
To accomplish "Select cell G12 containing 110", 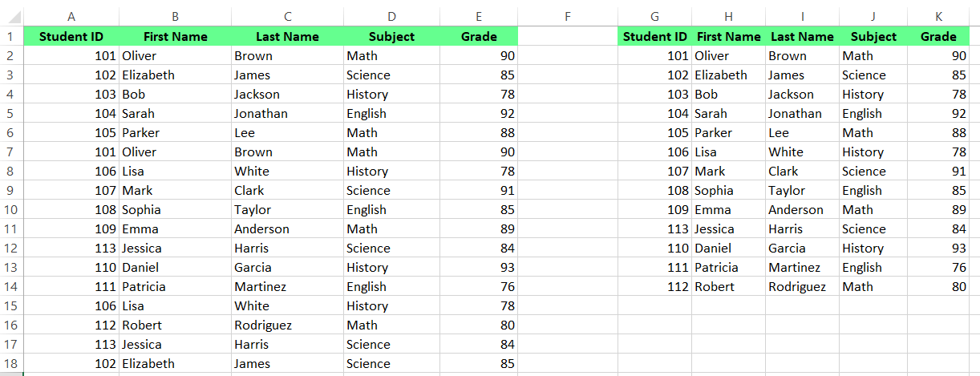I will [654, 248].
